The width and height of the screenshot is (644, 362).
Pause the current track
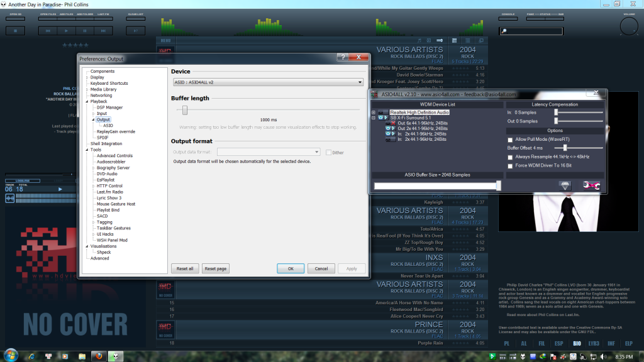pyautogui.click(x=85, y=31)
